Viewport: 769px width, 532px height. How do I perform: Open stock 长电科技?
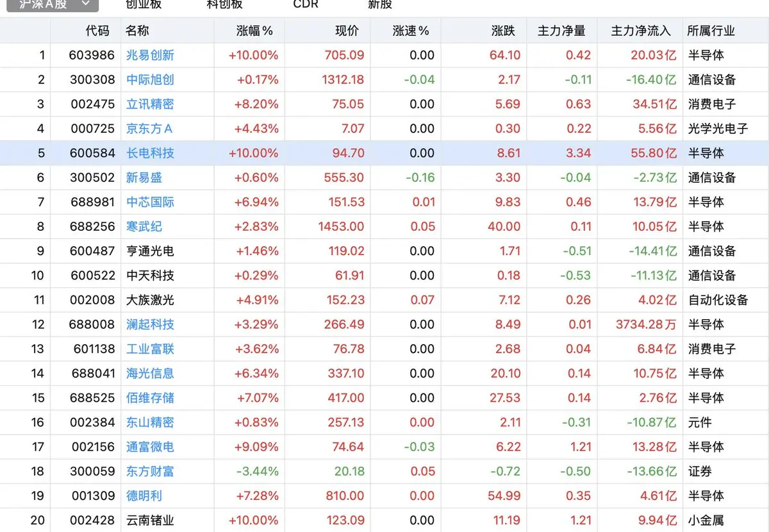(150, 153)
